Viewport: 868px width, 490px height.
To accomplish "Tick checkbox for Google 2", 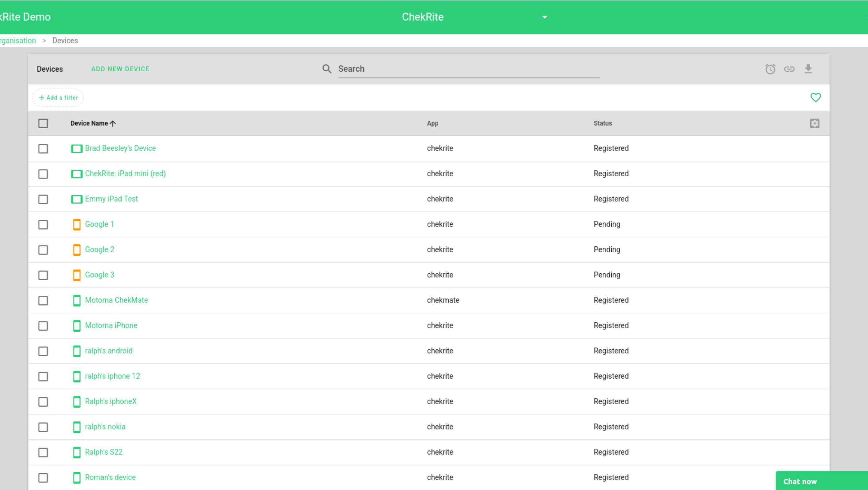I will 43,249.
